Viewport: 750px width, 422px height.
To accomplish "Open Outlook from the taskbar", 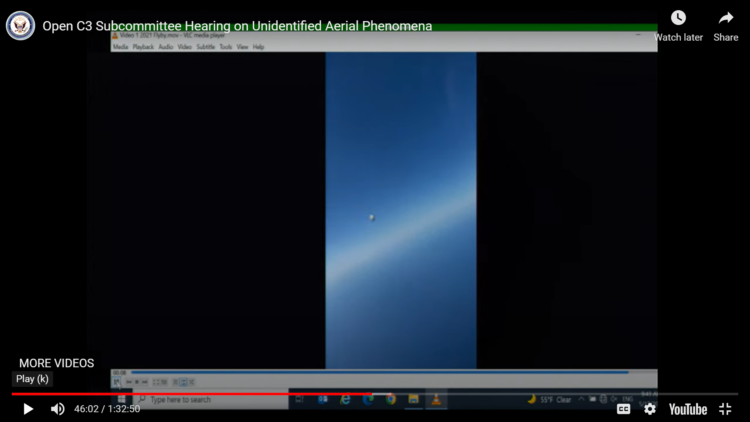I will pos(323,400).
